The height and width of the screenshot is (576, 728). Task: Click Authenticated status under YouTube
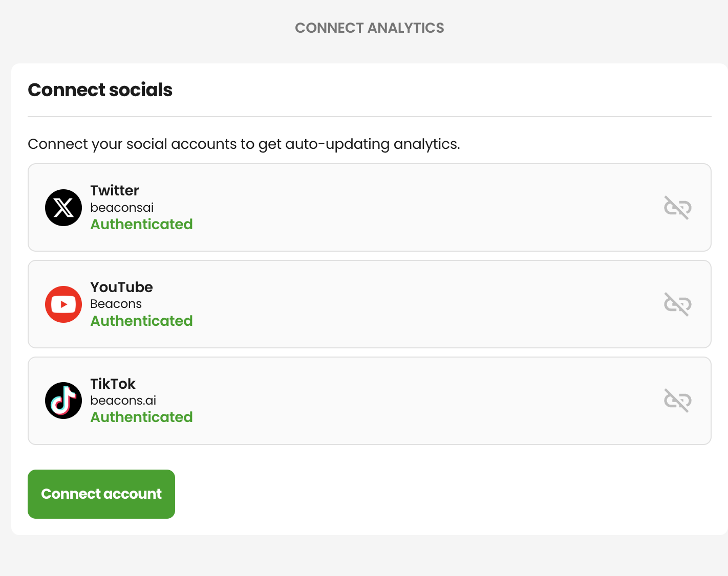click(141, 321)
